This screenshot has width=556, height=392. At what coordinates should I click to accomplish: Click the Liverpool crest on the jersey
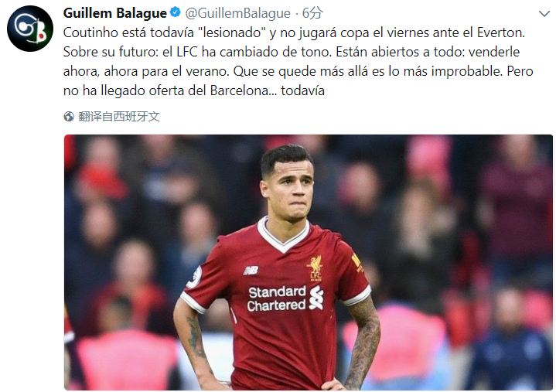click(316, 268)
